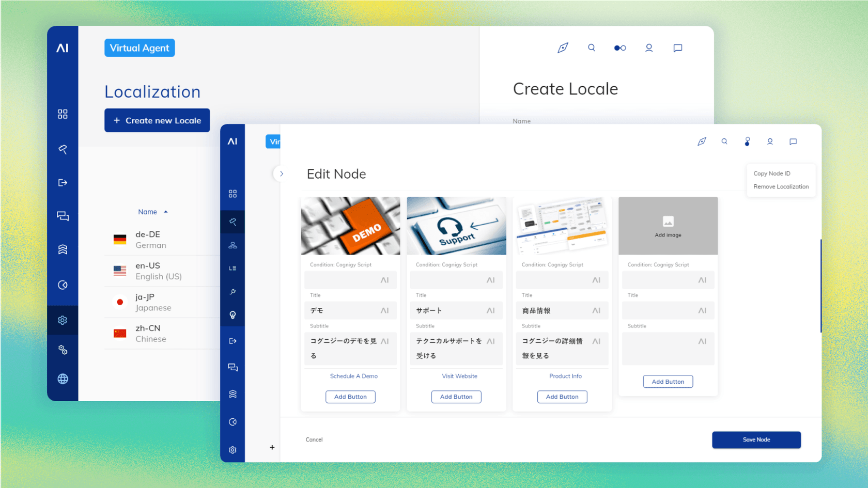Viewport: 868px width, 488px height.
Task: Choose Remove Localization from menu
Action: (781, 187)
